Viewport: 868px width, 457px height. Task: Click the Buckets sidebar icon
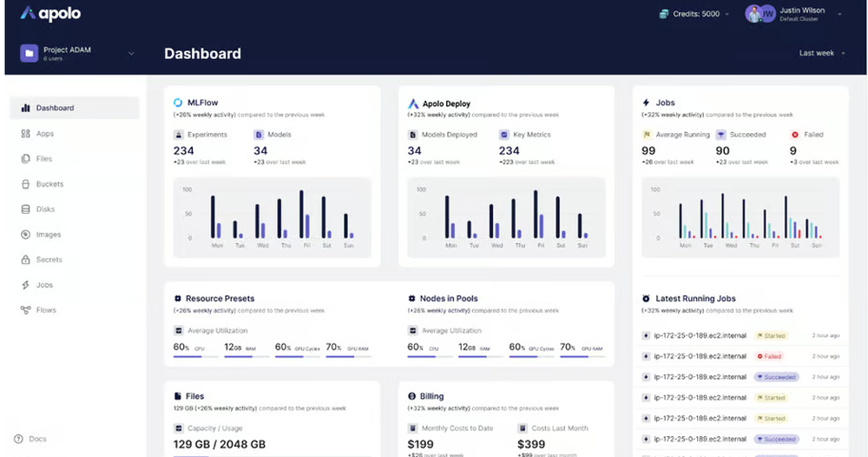click(25, 184)
